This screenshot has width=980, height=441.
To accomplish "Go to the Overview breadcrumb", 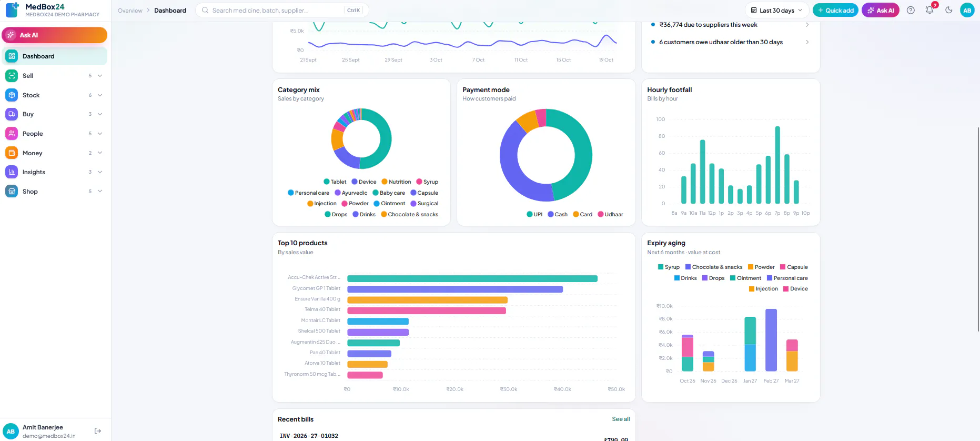I will click(x=130, y=11).
